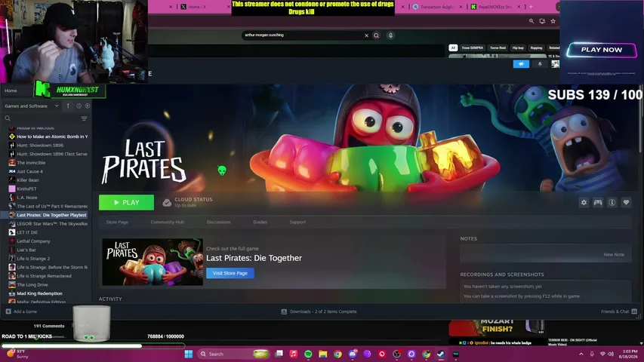The width and height of the screenshot is (644, 362).
Task: Click clock icon for recent games
Action: click(79, 106)
